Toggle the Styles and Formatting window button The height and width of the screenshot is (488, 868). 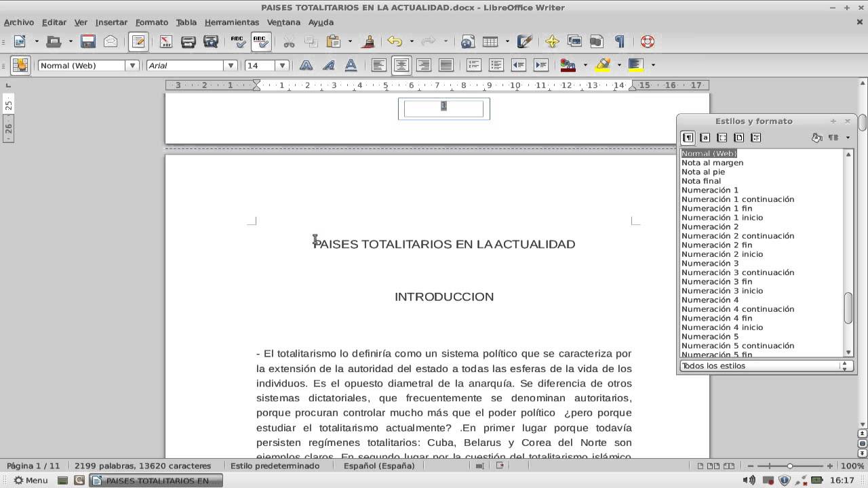[x=20, y=65]
